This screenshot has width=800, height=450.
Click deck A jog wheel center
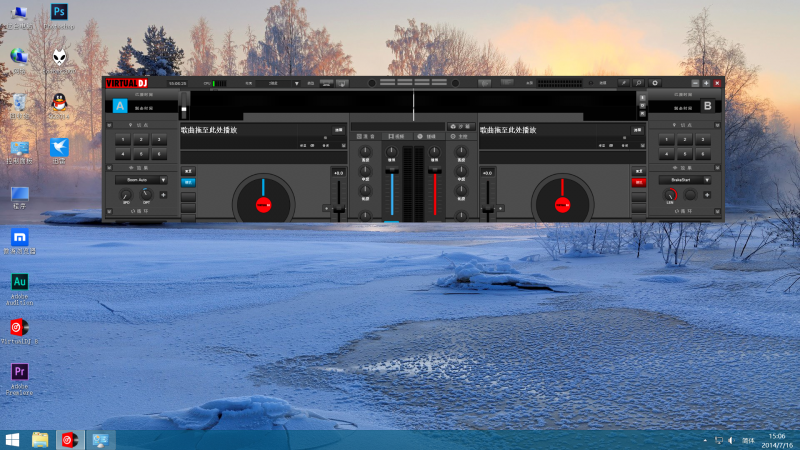click(x=263, y=205)
